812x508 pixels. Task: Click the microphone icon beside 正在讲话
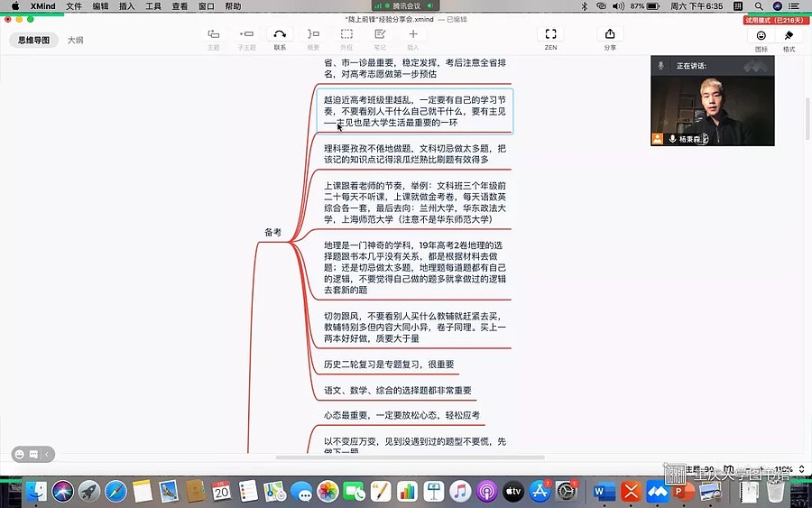point(660,66)
